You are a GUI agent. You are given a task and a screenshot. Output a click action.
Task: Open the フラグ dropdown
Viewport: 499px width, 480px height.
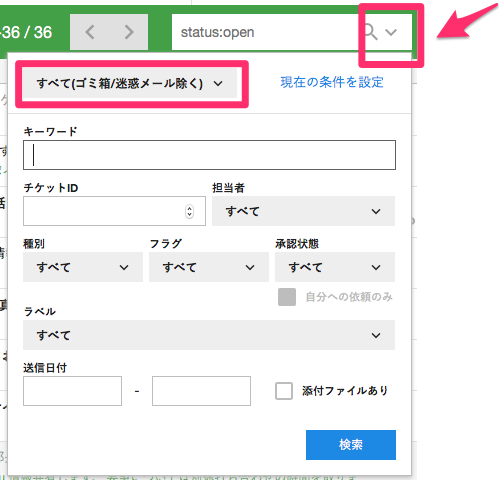click(x=209, y=267)
